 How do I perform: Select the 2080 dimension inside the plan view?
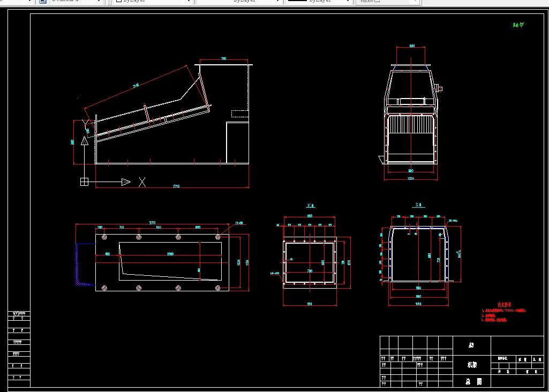(x=170, y=254)
